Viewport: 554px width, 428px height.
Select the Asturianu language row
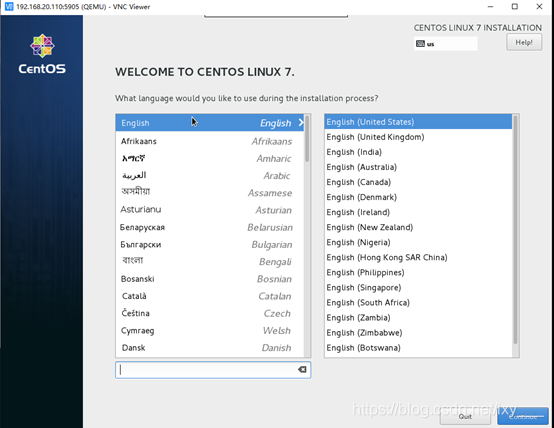(x=210, y=210)
